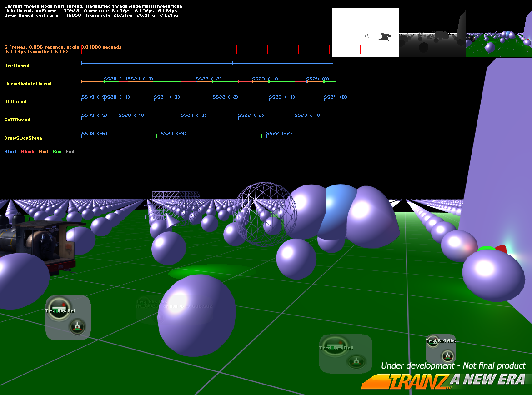Click the CullThread row label
The image size is (532, 395).
pyautogui.click(x=17, y=120)
